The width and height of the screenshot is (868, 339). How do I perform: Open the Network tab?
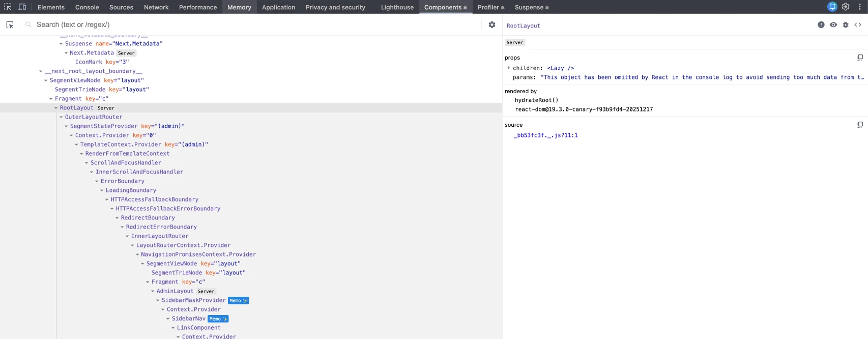tap(156, 7)
